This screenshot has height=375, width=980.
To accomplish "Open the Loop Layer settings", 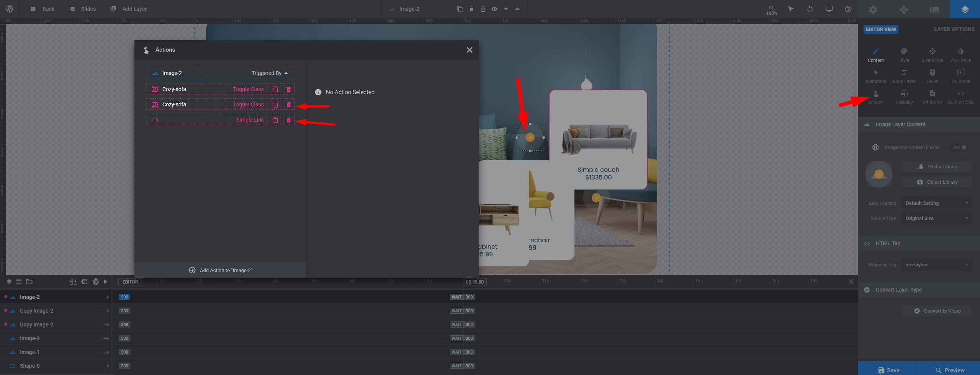I will click(x=904, y=76).
